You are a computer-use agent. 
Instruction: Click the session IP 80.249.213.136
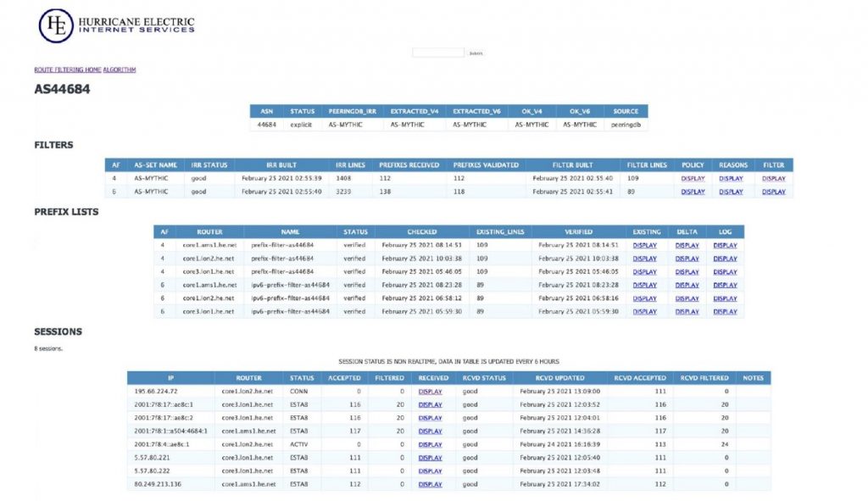point(157,484)
